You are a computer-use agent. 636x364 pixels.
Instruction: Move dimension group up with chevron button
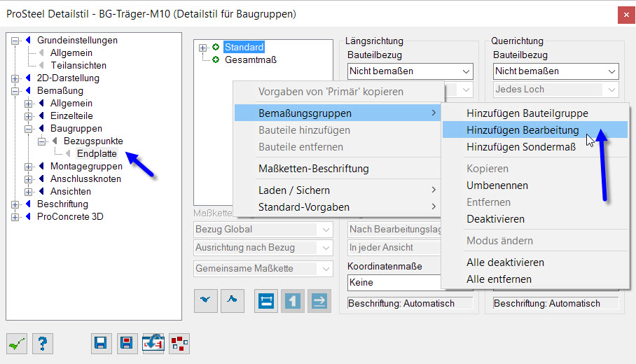pos(232,301)
